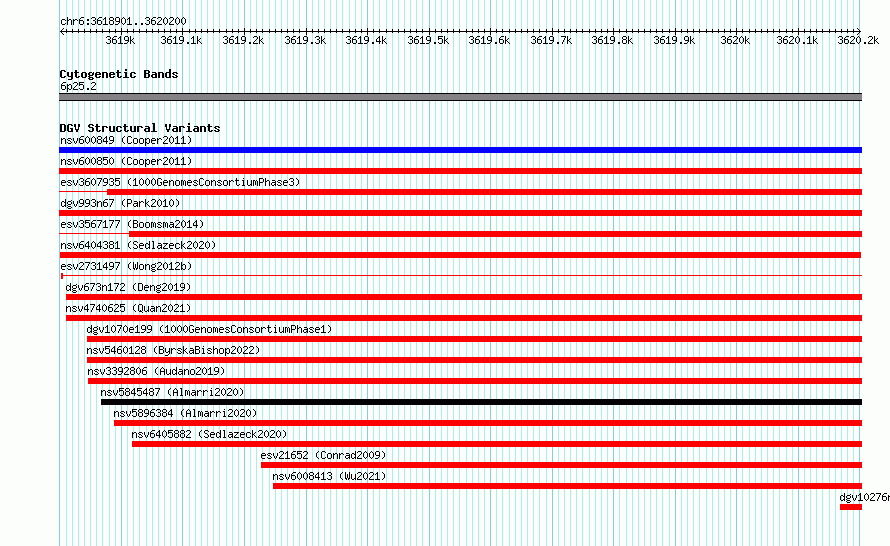This screenshot has width=890, height=546.
Task: Click the esv3607935 red variant bar
Action: [484, 192]
